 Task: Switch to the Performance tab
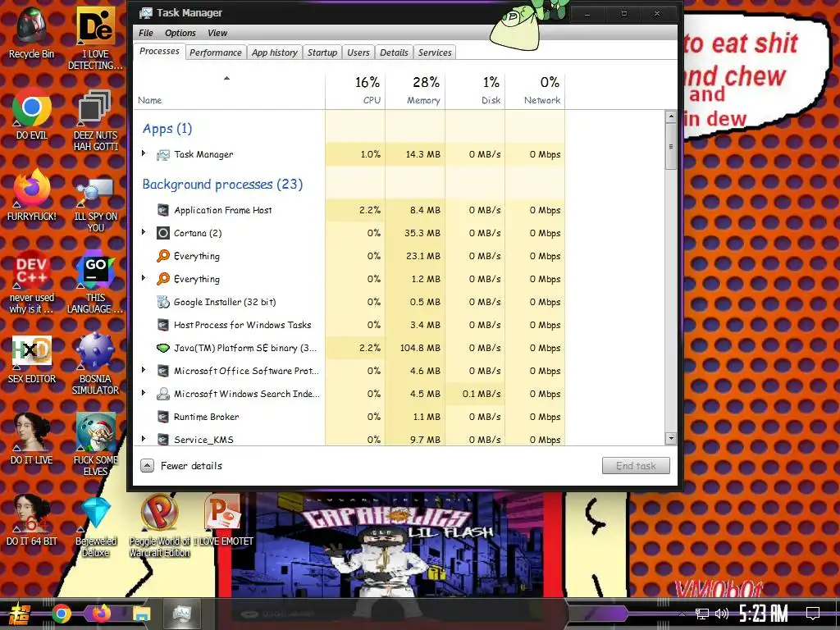[x=216, y=52]
